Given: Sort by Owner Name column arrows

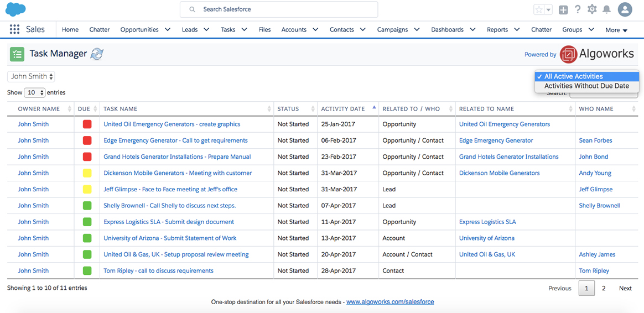Looking at the screenshot, I should (69, 109).
